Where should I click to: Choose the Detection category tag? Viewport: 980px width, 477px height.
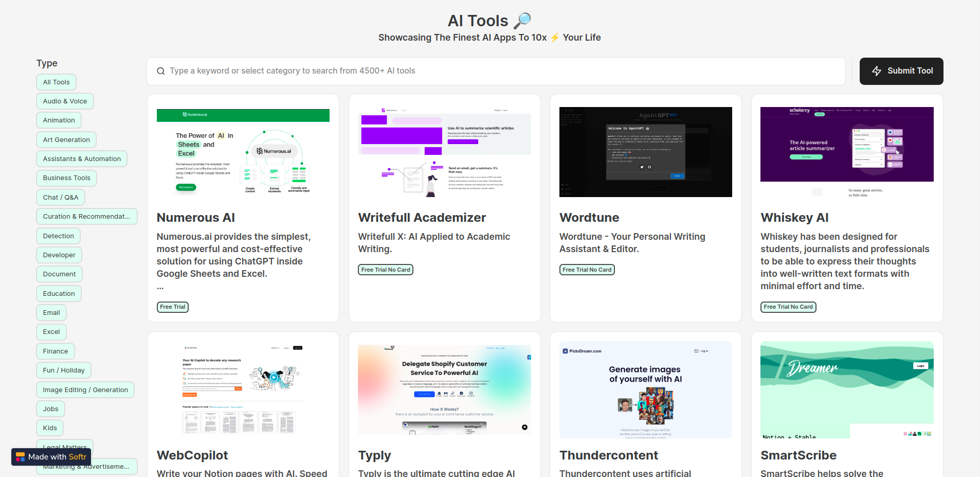pos(59,236)
